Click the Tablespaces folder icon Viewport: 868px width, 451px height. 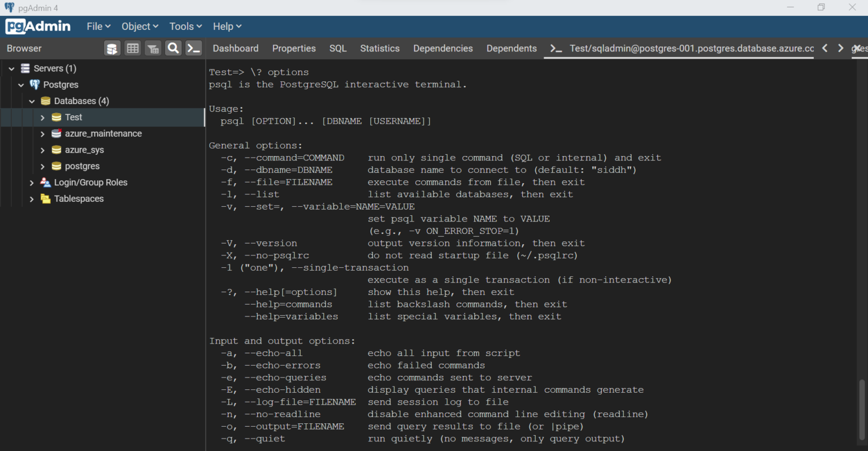click(x=45, y=198)
